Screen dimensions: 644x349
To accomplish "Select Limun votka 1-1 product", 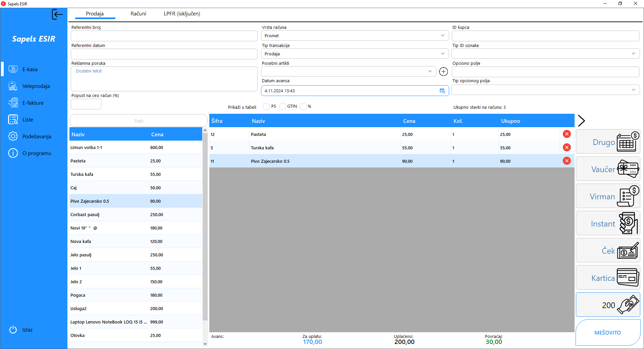I will pyautogui.click(x=136, y=147).
